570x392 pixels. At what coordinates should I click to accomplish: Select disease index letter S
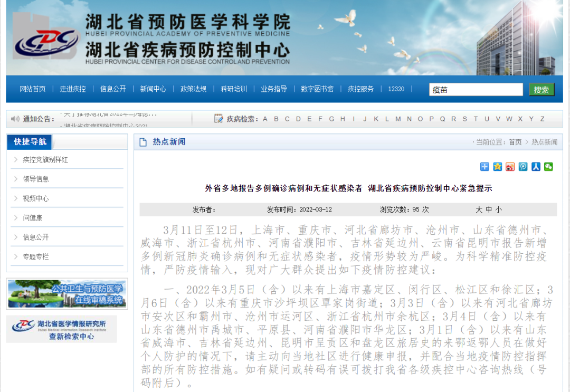click(x=464, y=119)
